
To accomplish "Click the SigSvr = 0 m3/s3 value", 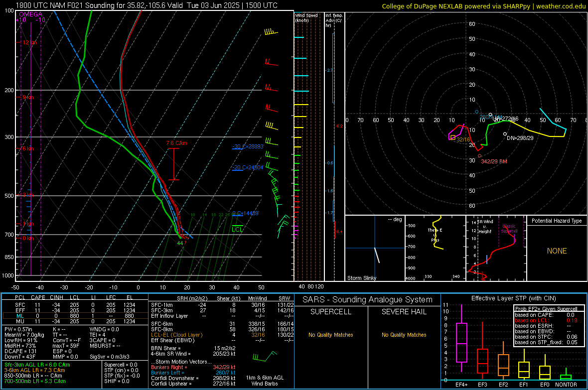I will pos(110,357).
